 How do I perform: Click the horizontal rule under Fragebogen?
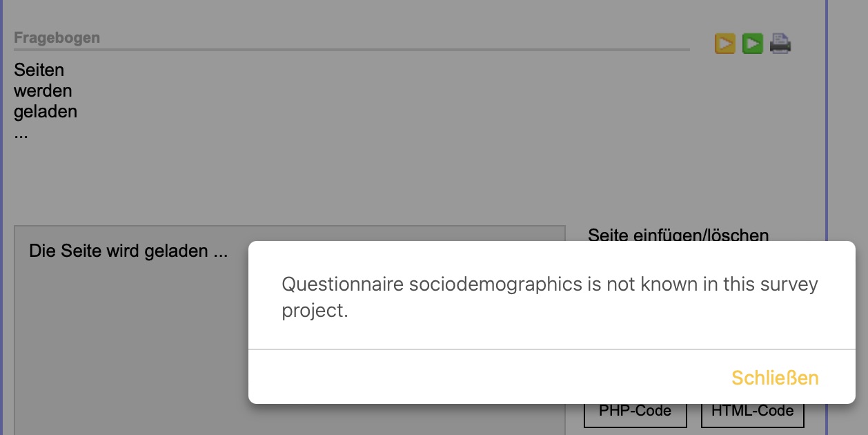click(352, 50)
